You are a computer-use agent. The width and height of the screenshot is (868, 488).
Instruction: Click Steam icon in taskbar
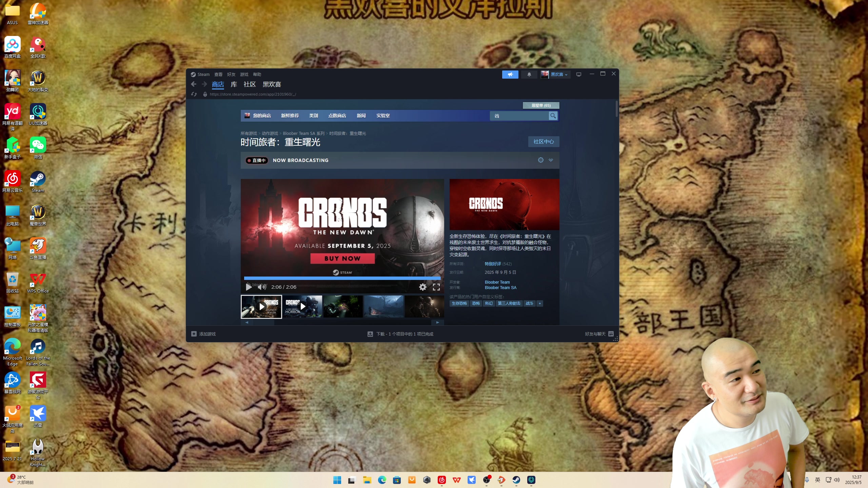click(516, 480)
